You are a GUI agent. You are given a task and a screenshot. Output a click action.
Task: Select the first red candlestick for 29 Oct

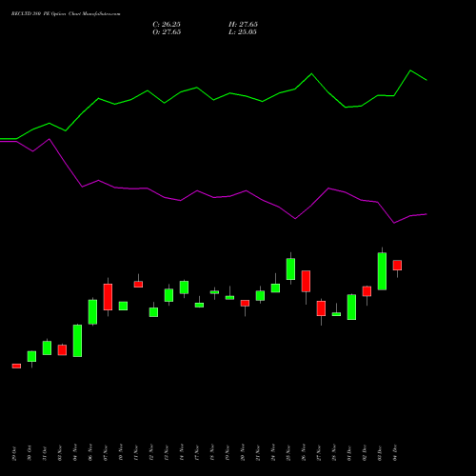pyautogui.click(x=16, y=366)
